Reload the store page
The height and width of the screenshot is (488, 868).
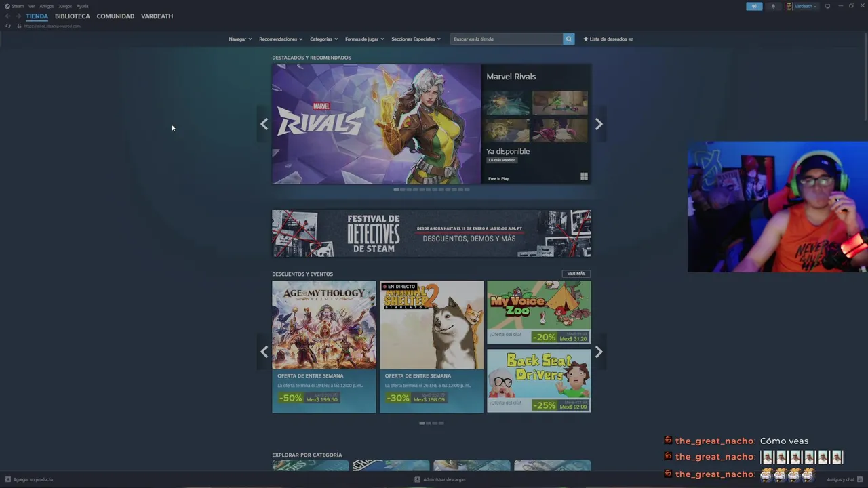pos(8,26)
